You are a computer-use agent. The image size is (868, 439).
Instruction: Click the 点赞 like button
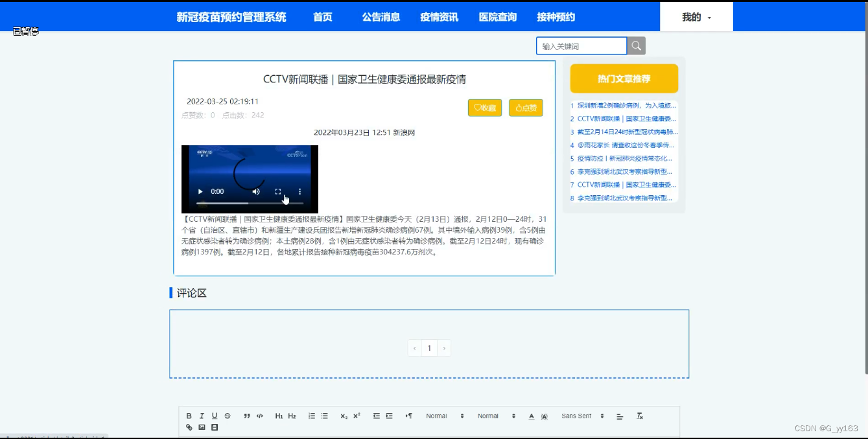click(526, 108)
